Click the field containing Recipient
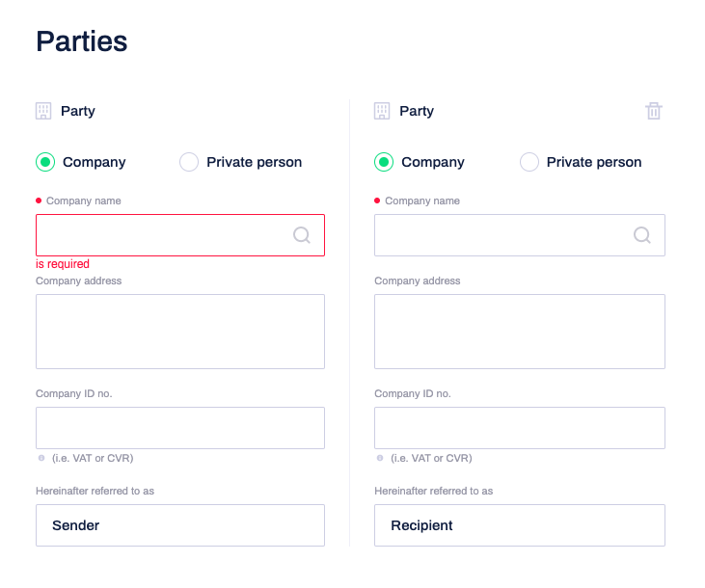 click(520, 525)
